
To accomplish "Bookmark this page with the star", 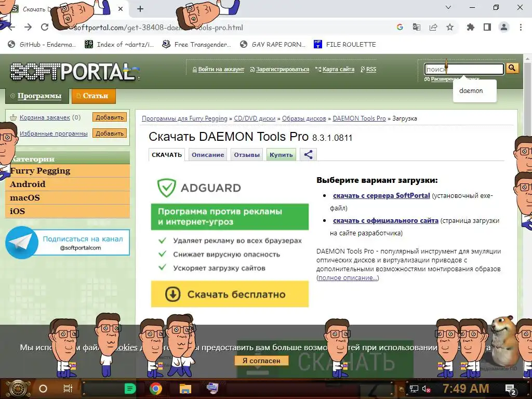I will 450,28.
